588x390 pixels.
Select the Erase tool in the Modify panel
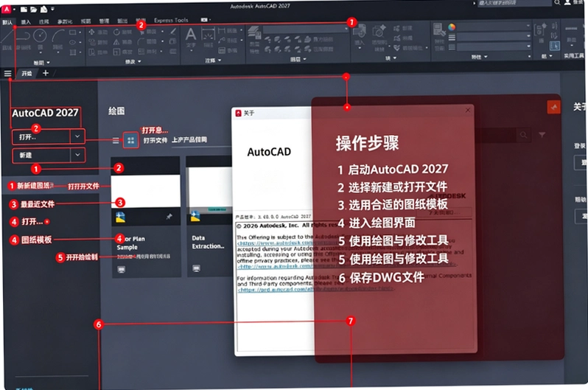(173, 32)
